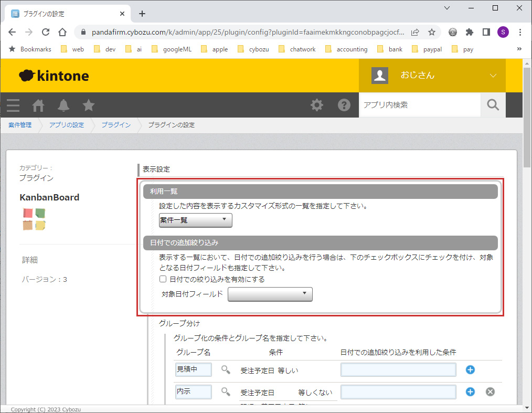Click the help question mark icon
This screenshot has height=413, width=532.
[x=344, y=105]
